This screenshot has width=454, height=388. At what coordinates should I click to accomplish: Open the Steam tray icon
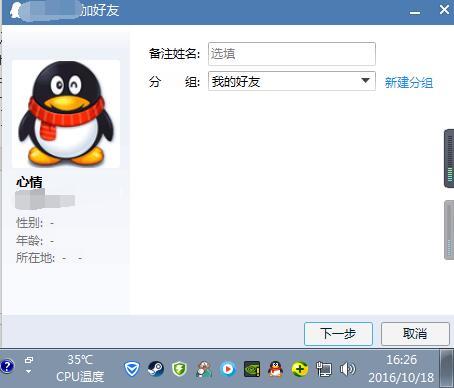156,369
